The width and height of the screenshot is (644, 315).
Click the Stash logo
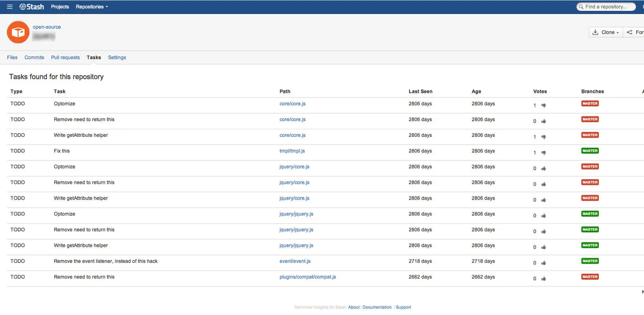[32, 7]
